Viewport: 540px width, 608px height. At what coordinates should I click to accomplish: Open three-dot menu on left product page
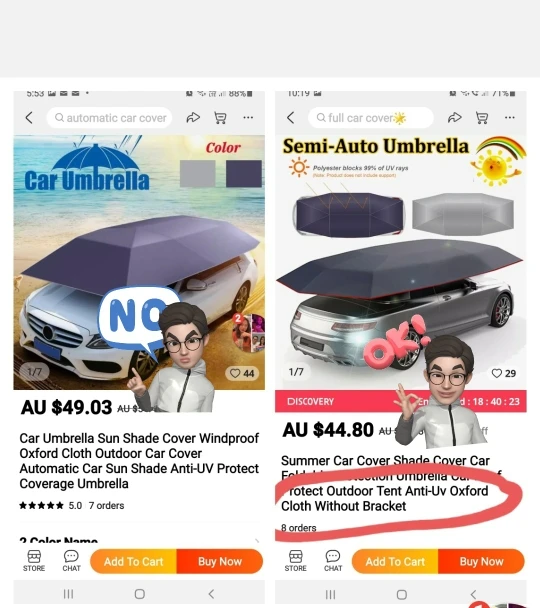(248, 117)
